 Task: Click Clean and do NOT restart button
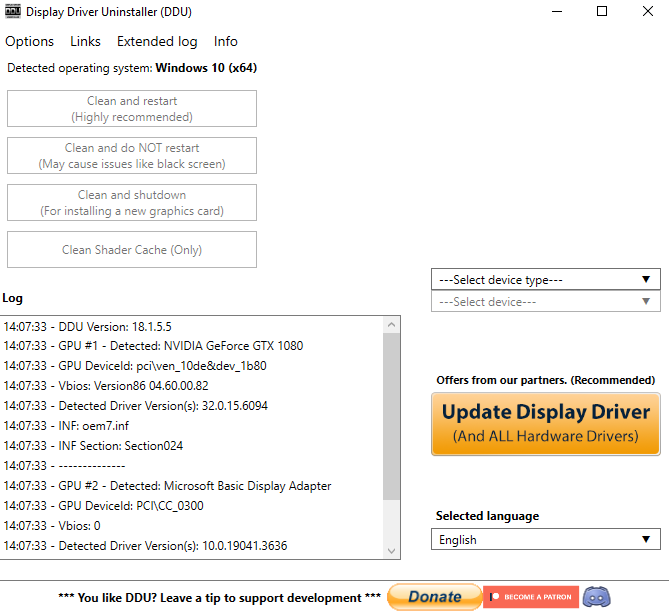click(132, 155)
